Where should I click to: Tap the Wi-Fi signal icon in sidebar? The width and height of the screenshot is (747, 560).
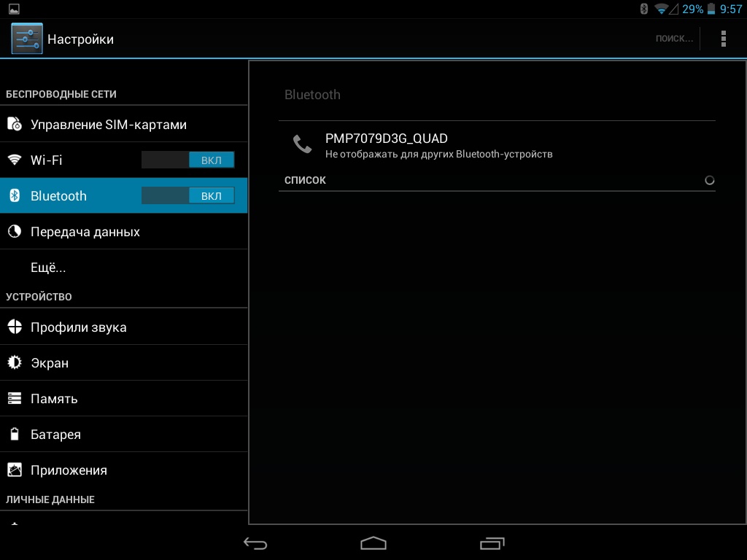[x=15, y=160]
